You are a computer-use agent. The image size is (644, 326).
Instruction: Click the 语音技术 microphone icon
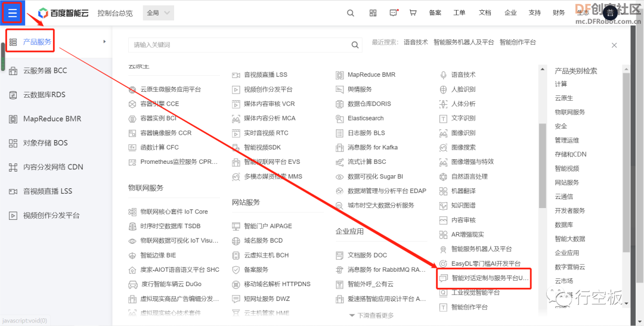(x=443, y=74)
